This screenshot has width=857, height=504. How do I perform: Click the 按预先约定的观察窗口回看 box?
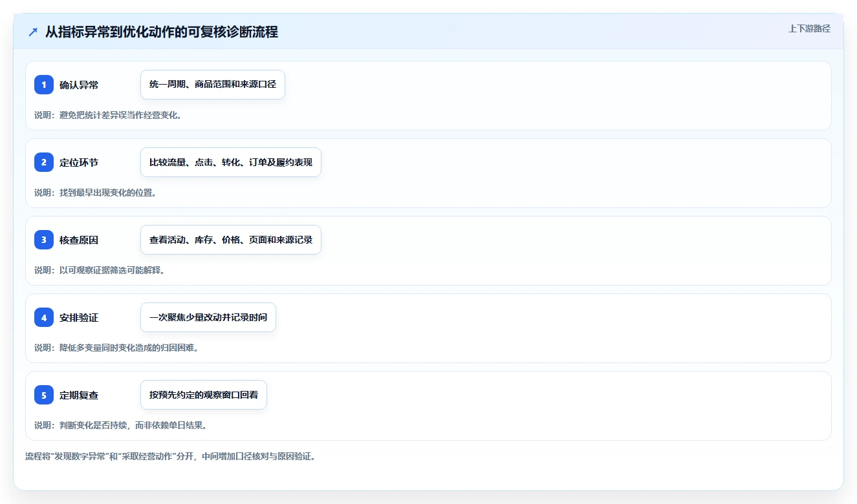pos(204,395)
